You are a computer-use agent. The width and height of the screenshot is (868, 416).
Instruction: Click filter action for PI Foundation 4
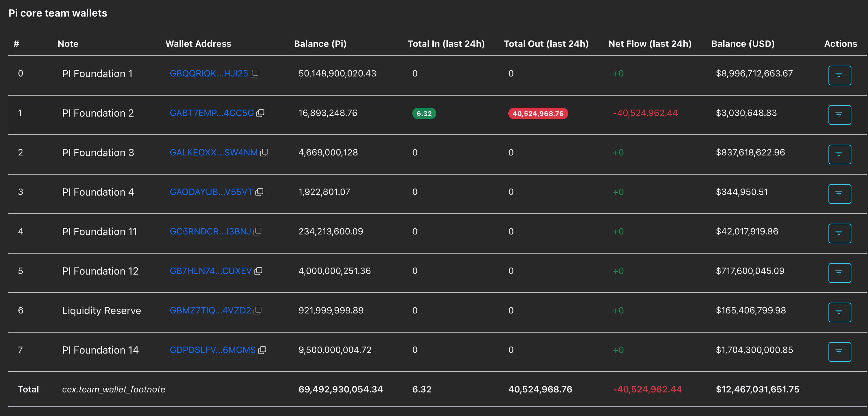click(x=839, y=194)
